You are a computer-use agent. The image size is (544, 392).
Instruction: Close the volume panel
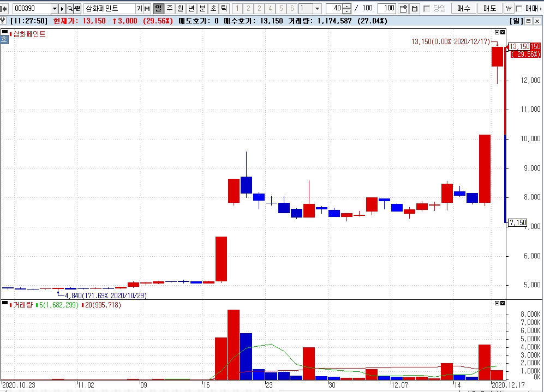pyautogui.click(x=503, y=303)
